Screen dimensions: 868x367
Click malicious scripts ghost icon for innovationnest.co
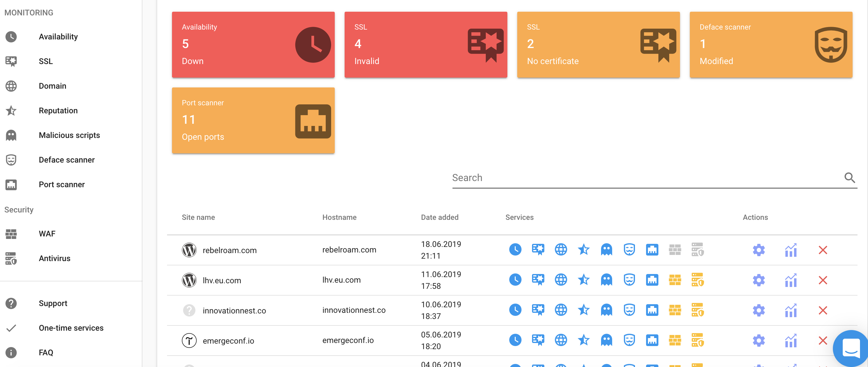pyautogui.click(x=606, y=310)
